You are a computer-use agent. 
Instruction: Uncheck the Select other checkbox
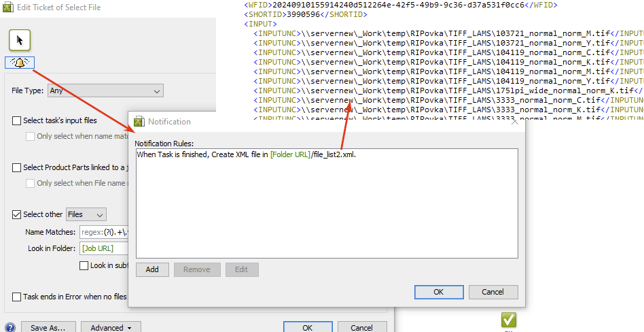coord(16,214)
